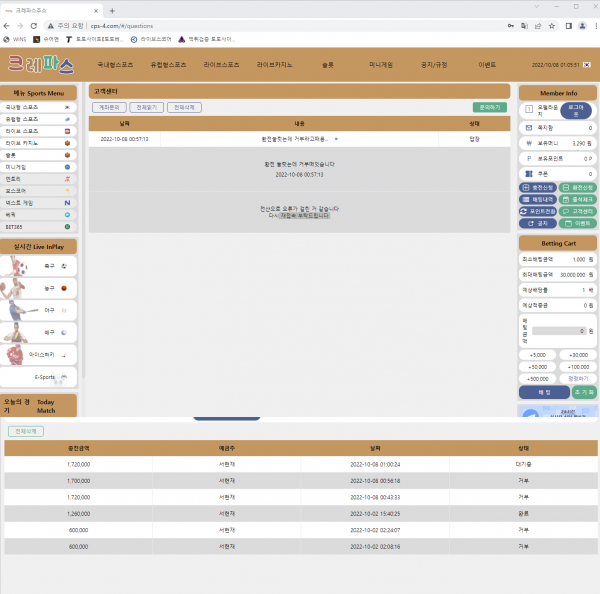This screenshot has height=594, width=600.
Task: Click the green 문의하기 button
Action: [x=489, y=107]
